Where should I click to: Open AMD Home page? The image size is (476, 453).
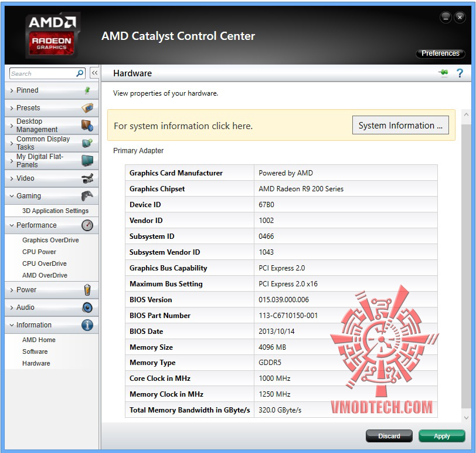pos(39,340)
